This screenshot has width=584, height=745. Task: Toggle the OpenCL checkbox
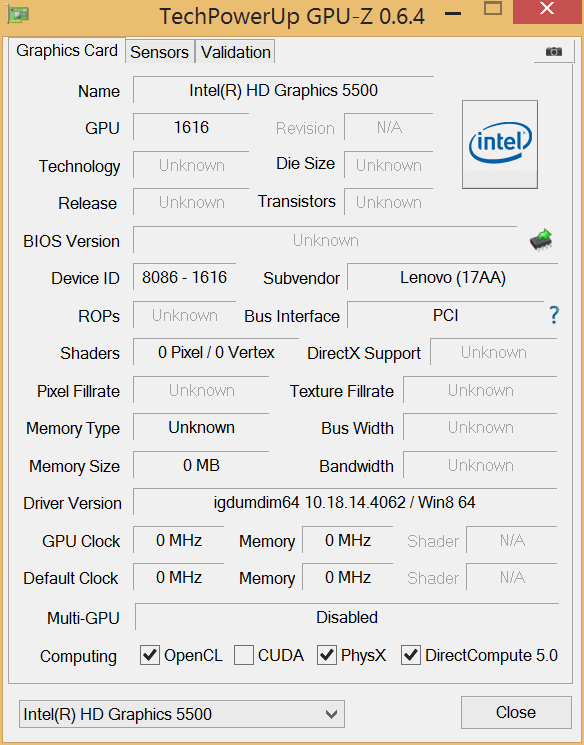coord(150,655)
